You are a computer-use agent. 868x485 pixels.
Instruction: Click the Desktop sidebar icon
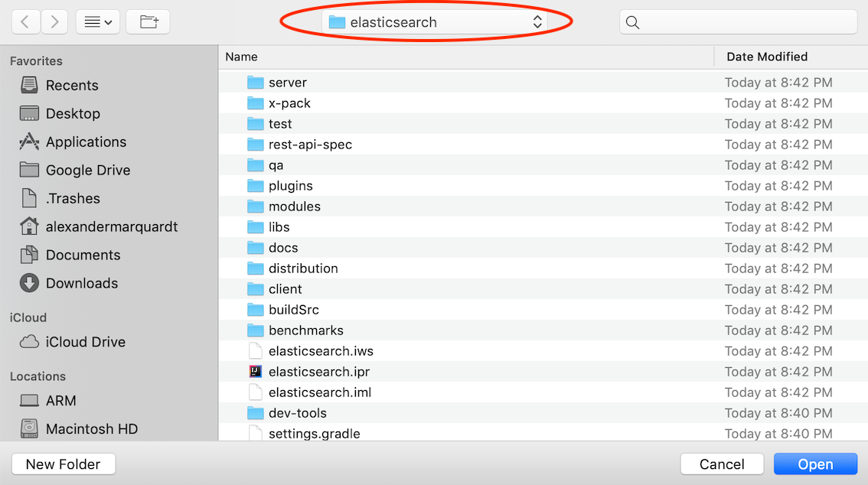[x=29, y=113]
